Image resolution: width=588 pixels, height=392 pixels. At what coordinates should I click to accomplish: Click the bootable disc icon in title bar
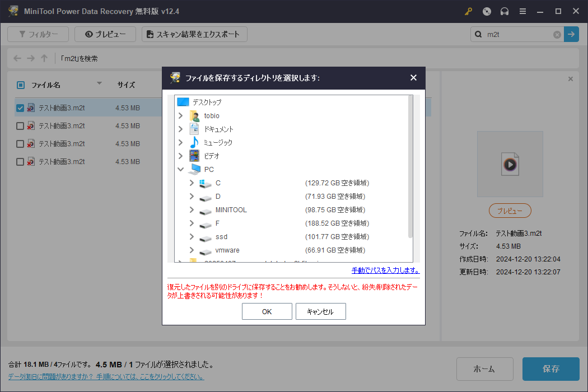click(487, 12)
